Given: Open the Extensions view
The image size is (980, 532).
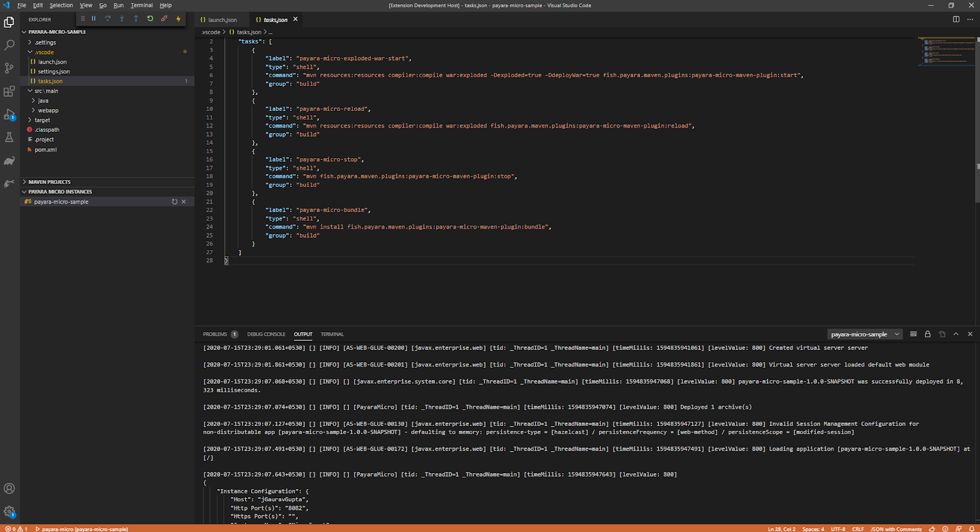Looking at the screenshot, I should 9,91.
